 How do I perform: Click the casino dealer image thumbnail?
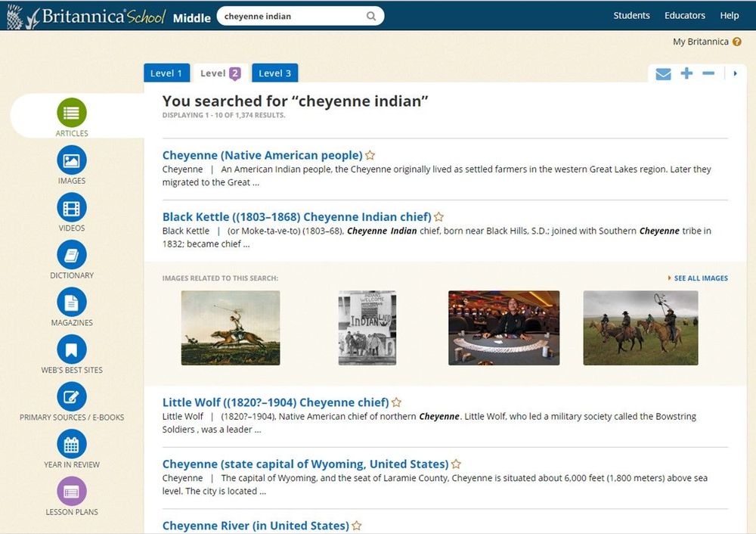[x=503, y=328]
